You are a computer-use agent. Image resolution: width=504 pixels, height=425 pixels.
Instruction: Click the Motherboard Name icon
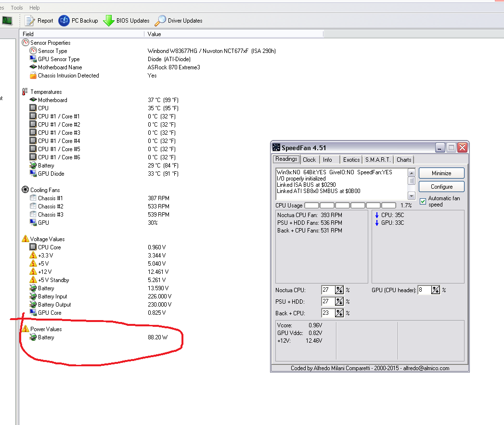[x=33, y=67]
